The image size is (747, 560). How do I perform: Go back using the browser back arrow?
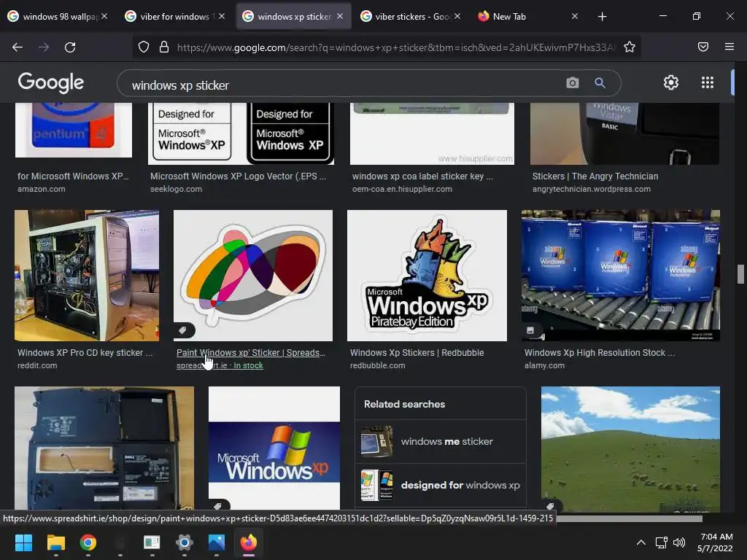point(18,47)
